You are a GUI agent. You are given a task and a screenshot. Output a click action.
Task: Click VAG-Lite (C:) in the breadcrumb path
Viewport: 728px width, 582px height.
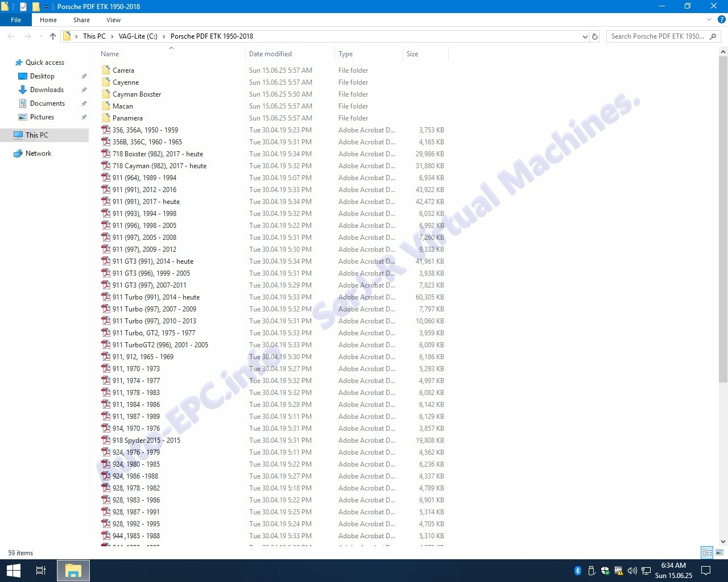tap(138, 36)
